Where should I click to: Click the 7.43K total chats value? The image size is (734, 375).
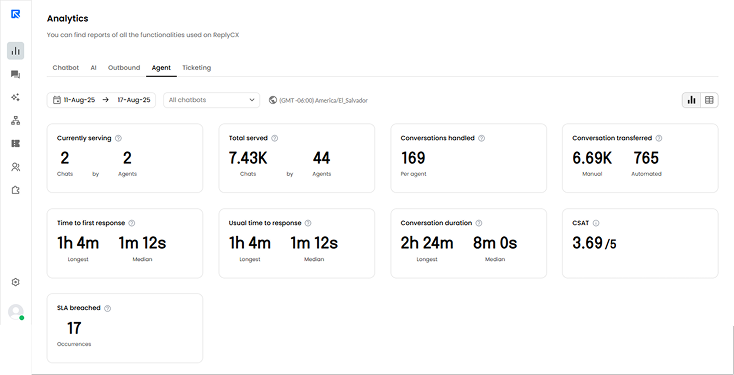(248, 158)
